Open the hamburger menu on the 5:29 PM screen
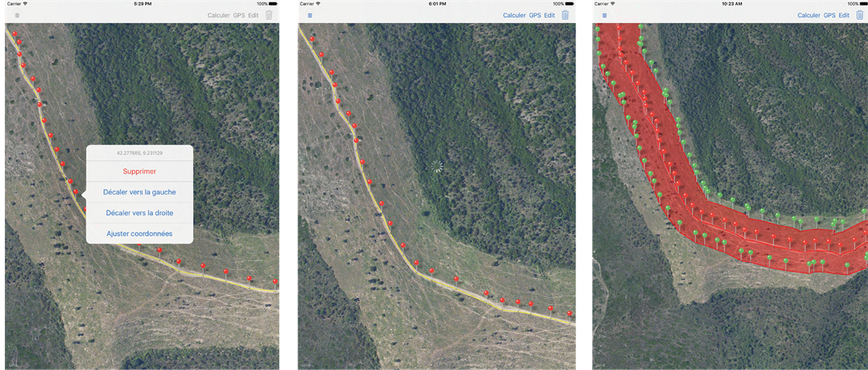 (x=17, y=16)
